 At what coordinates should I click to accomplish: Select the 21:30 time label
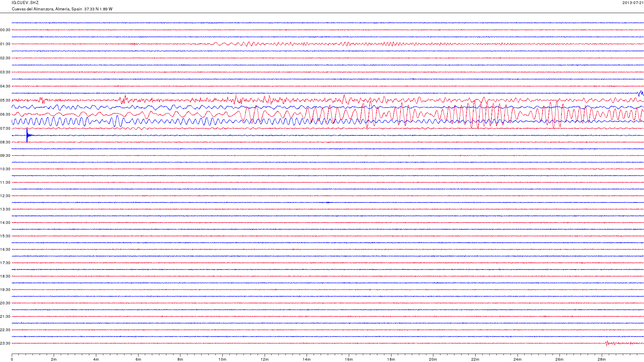(x=5, y=316)
